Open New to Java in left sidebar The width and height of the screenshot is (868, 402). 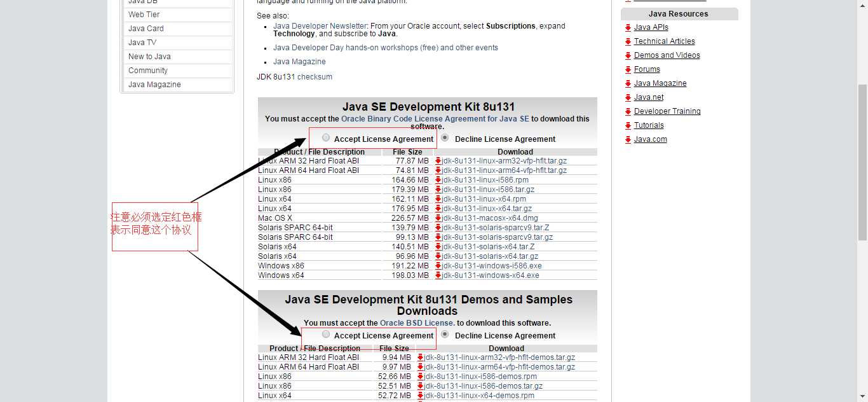point(149,57)
